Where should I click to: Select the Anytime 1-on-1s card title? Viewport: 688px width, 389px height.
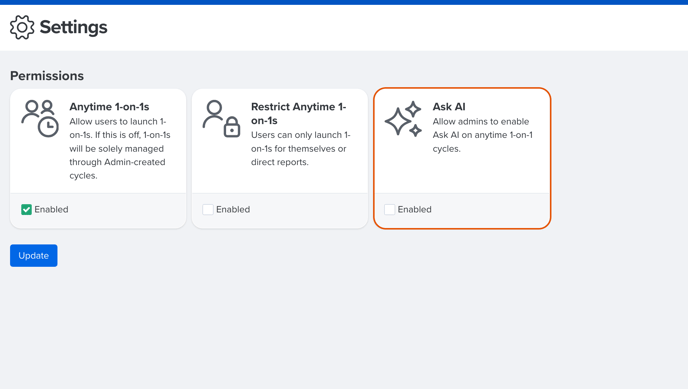(x=109, y=107)
